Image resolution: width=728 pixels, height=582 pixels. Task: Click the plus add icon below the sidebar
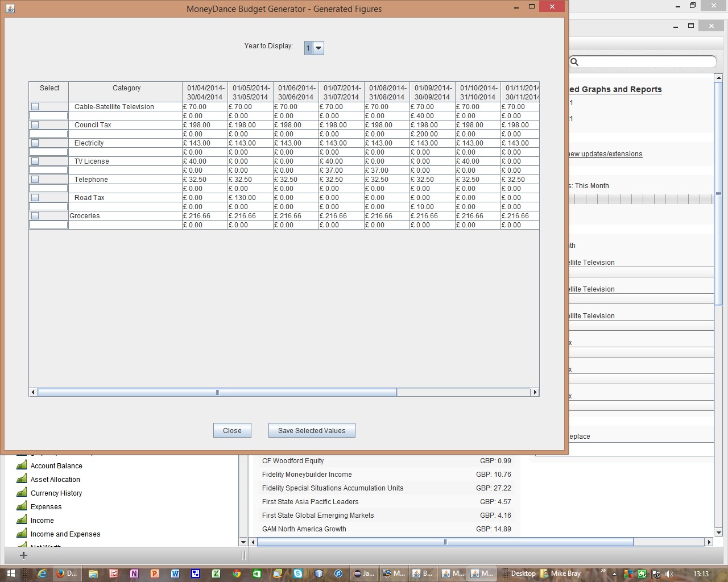tap(23, 555)
